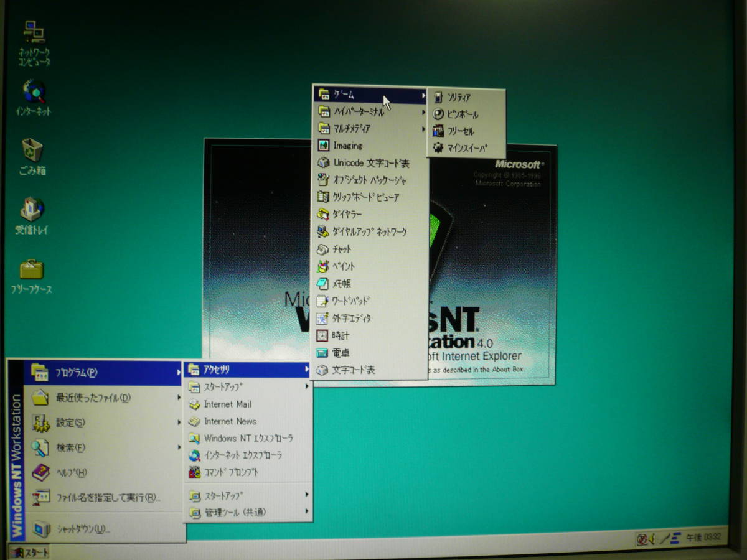Open マインスイーパ from the games submenu

pos(466,148)
